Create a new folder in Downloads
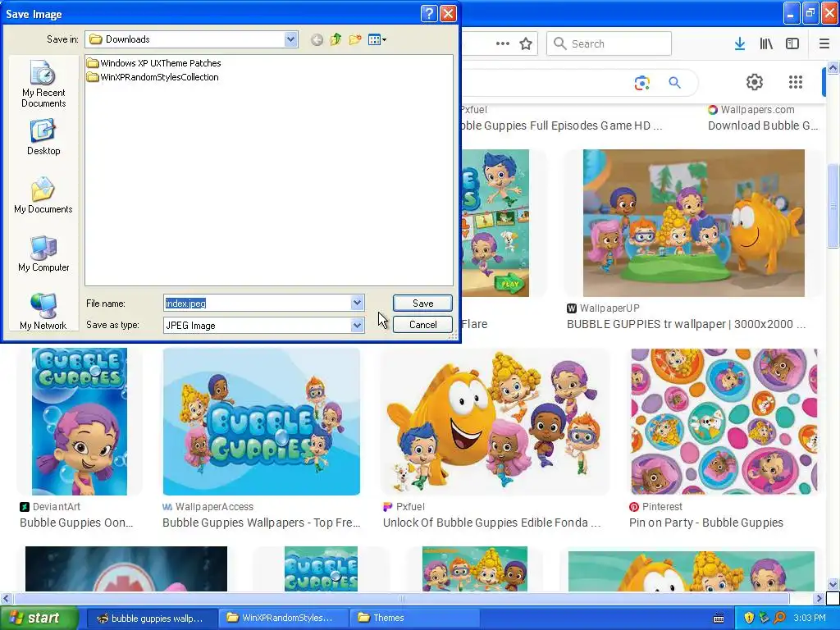The width and height of the screenshot is (840, 630). point(354,39)
